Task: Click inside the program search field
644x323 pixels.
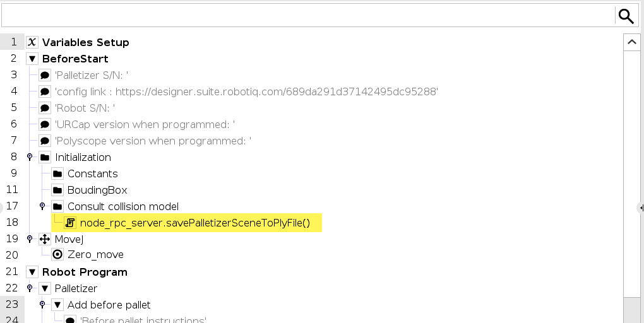Action: [308, 16]
